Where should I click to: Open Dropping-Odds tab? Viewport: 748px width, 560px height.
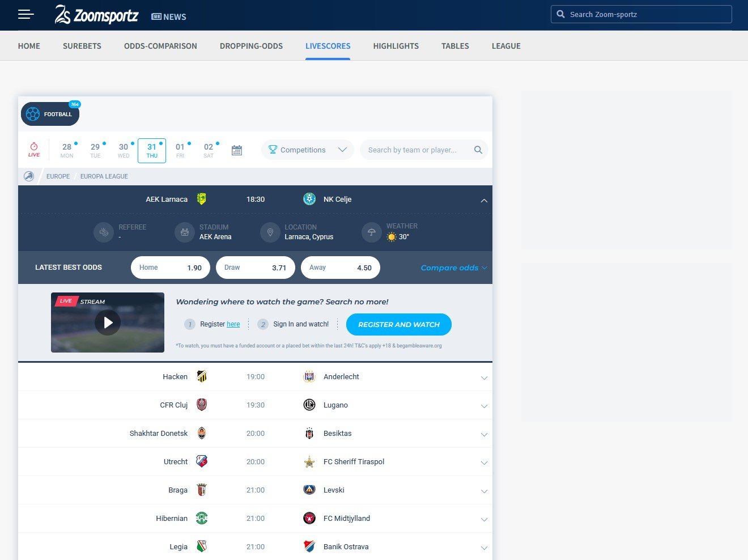pos(251,46)
